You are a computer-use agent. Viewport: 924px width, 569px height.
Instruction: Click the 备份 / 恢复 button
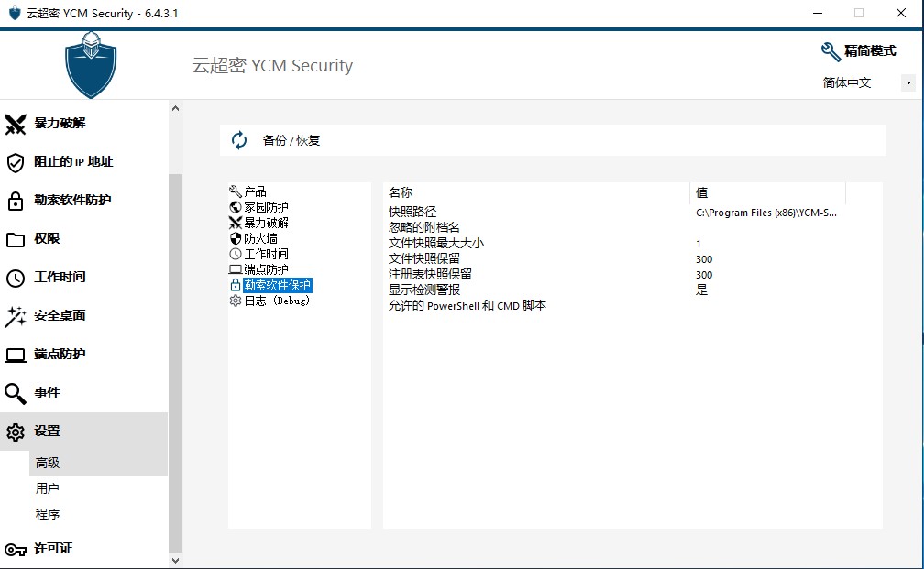[553, 140]
